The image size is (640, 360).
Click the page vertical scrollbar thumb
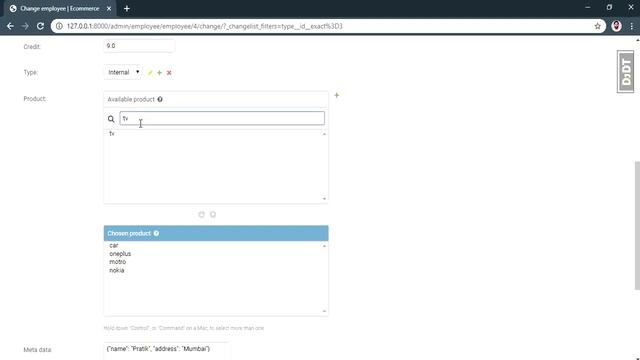click(x=637, y=225)
